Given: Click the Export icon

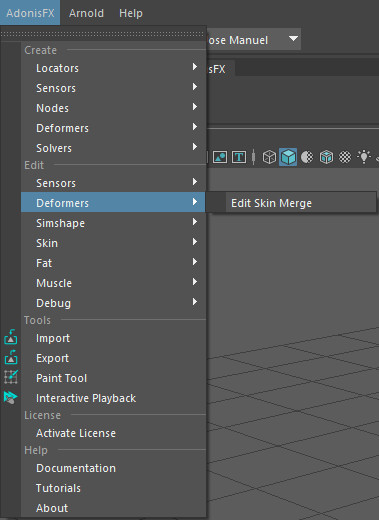Looking at the screenshot, I should coord(11,357).
